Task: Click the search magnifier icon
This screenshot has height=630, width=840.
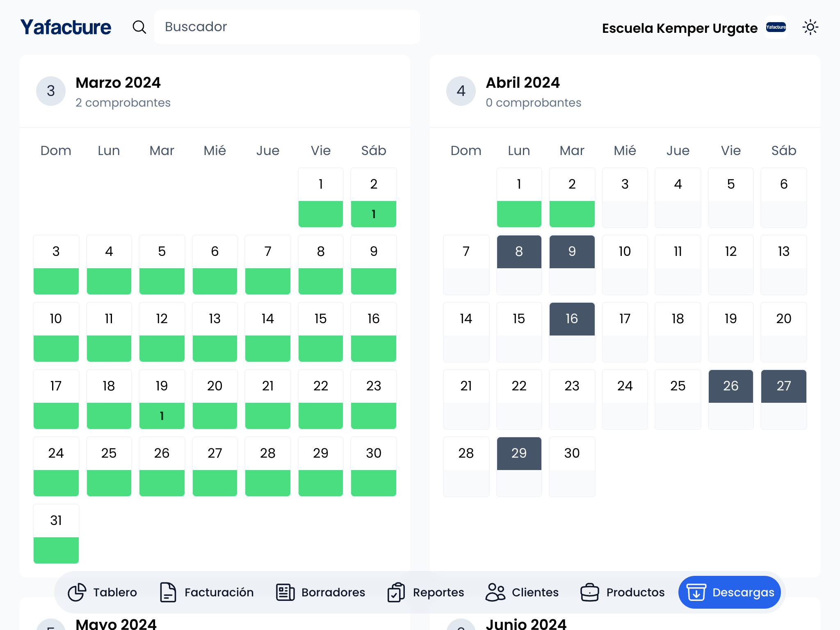Action: point(139,27)
